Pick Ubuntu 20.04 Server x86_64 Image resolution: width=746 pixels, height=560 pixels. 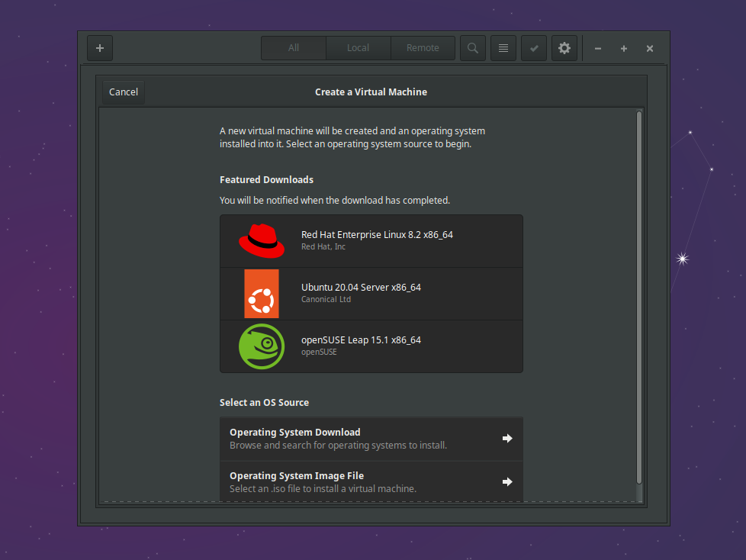[361, 288]
